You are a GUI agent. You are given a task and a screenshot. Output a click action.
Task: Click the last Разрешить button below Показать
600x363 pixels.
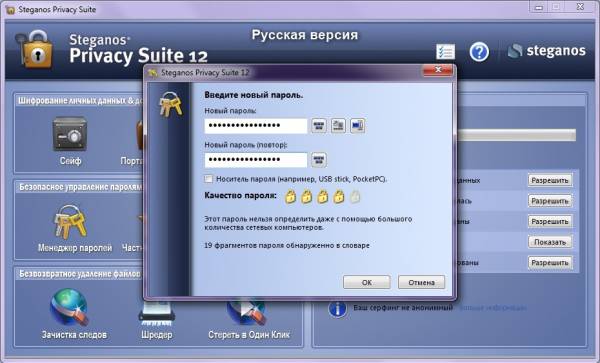(550, 263)
